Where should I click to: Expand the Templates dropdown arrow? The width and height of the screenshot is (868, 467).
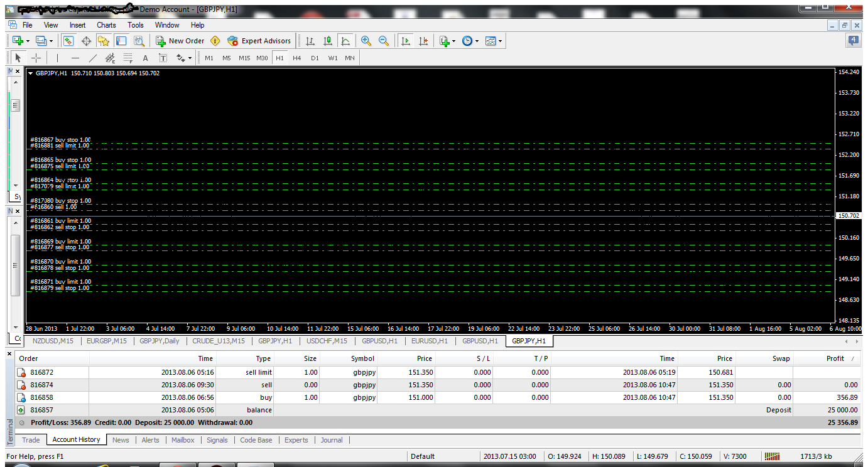501,41
